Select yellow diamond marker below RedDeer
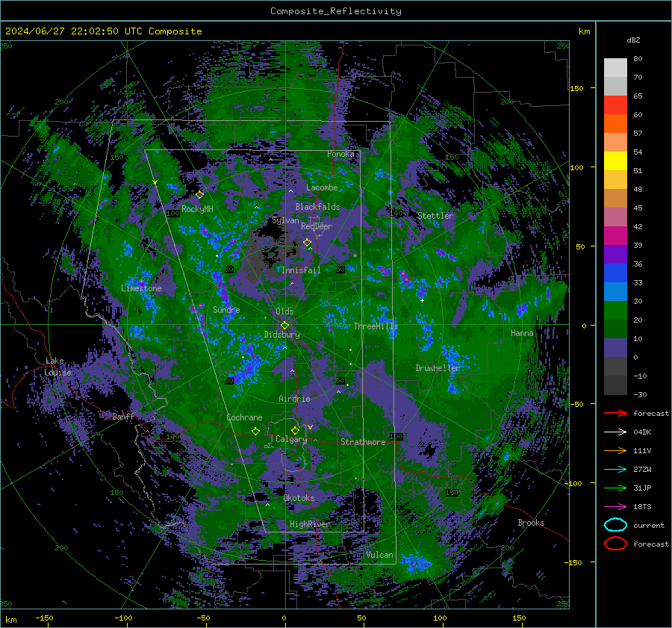Viewport: 672px width, 628px height. [x=307, y=243]
